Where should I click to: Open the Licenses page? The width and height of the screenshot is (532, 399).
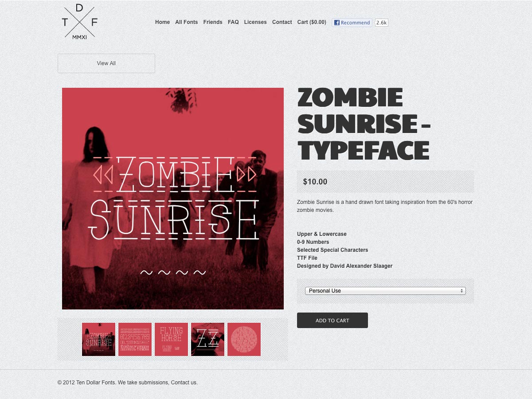[x=255, y=22]
